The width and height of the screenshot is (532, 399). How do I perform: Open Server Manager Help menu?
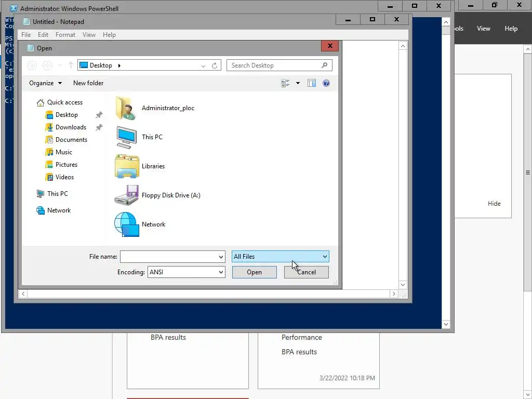pos(511,29)
